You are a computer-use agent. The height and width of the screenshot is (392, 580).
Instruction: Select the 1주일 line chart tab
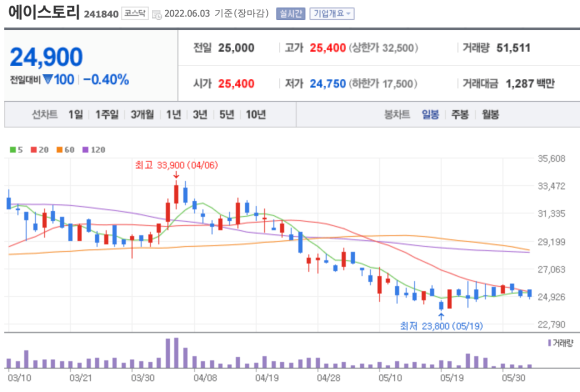point(107,115)
